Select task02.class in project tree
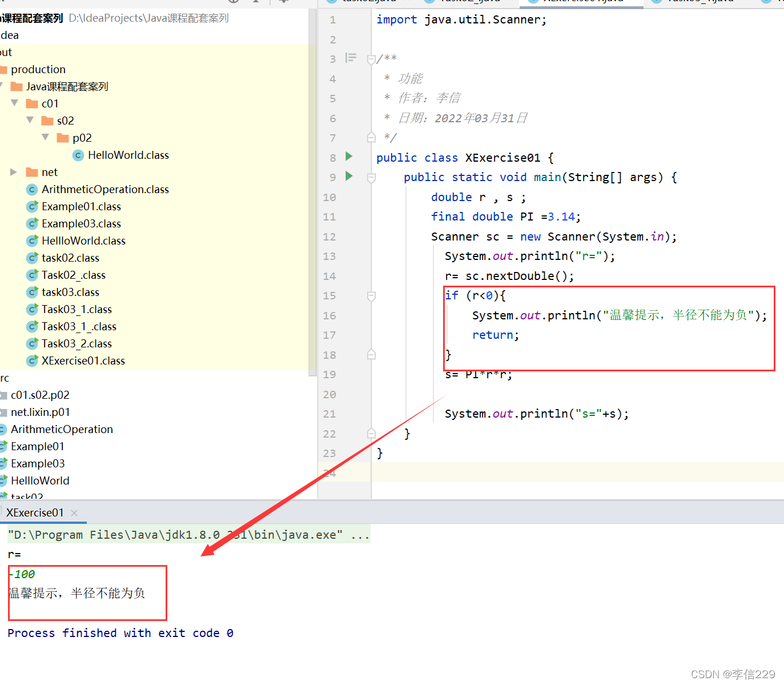Image resolution: width=784 pixels, height=685 pixels. tap(70, 258)
